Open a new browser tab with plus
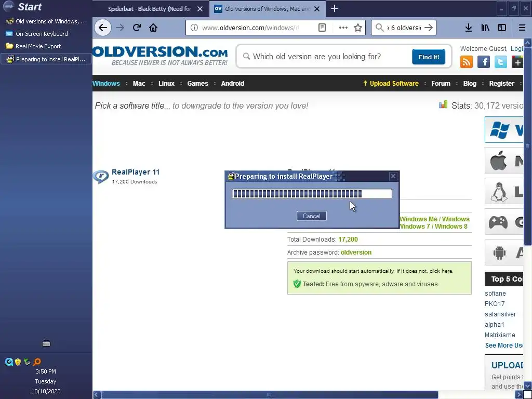532x399 pixels. point(335,8)
